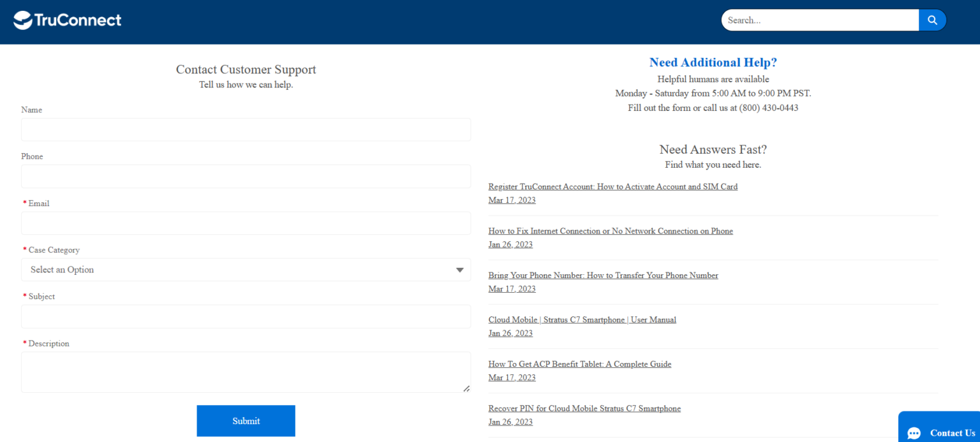Open Recover PIN for Cloud Mobile article
Viewport: 980px width, 442px height.
(584, 408)
